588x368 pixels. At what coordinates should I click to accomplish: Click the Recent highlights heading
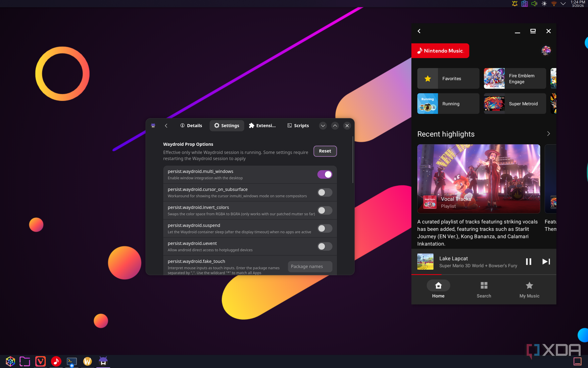coord(446,134)
